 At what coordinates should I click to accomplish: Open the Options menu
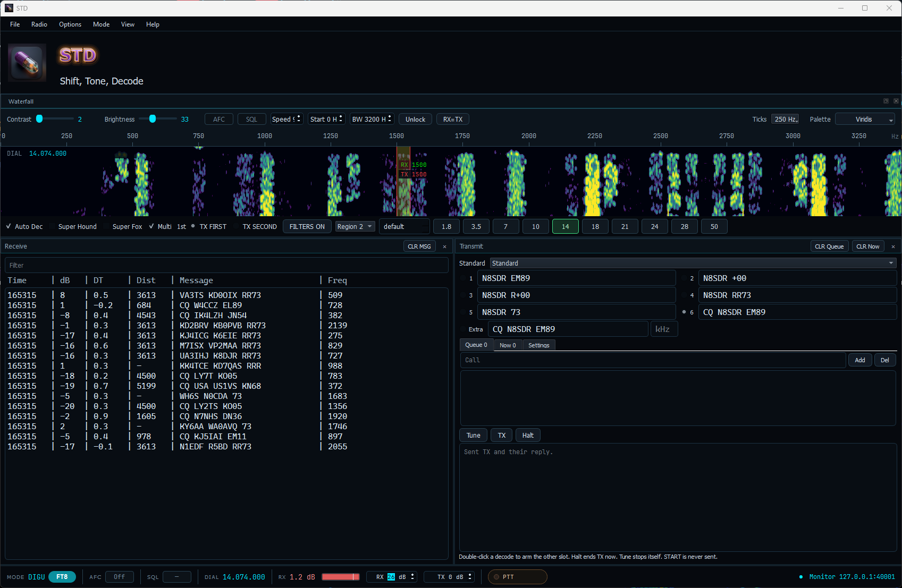pyautogui.click(x=70, y=24)
